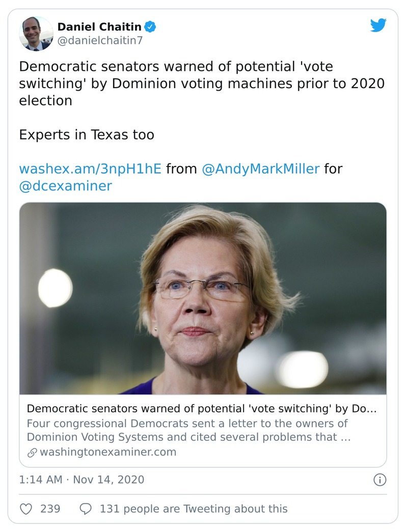This screenshot has width=407, height=532.
Task: Visit the @dcexaminer mention
Action: point(65,186)
